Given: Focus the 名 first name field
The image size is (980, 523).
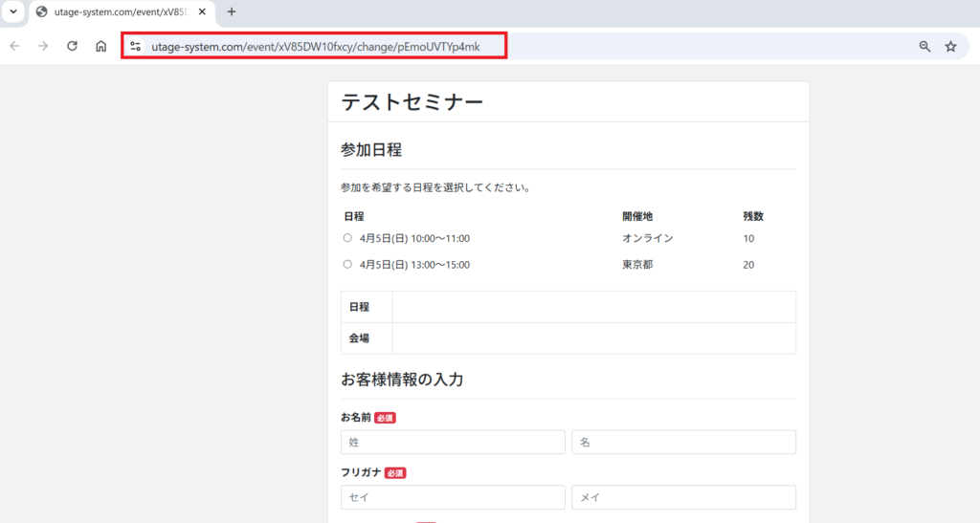Looking at the screenshot, I should pyautogui.click(x=683, y=442).
